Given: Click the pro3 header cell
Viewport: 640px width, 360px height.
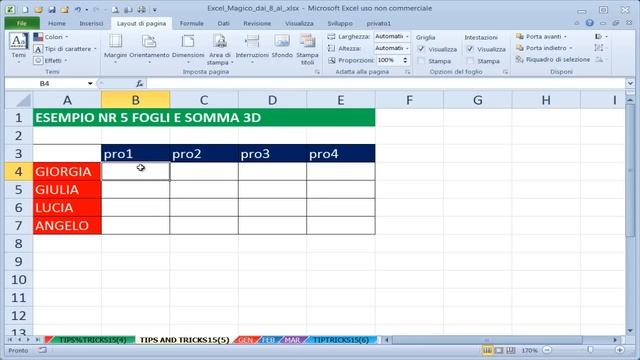Looking at the screenshot, I should coord(272,153).
